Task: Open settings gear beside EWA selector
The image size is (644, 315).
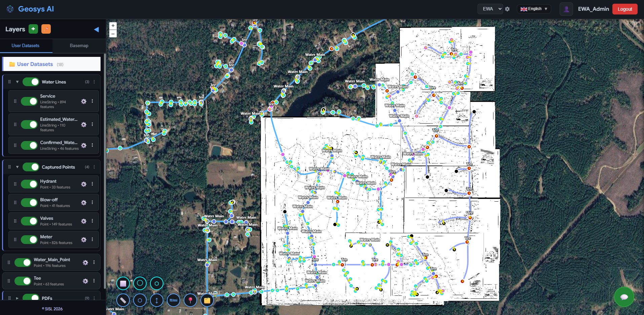Action: [507, 9]
